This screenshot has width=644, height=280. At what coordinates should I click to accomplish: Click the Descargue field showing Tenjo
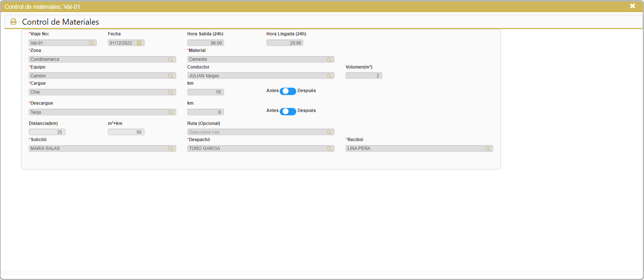point(102,112)
